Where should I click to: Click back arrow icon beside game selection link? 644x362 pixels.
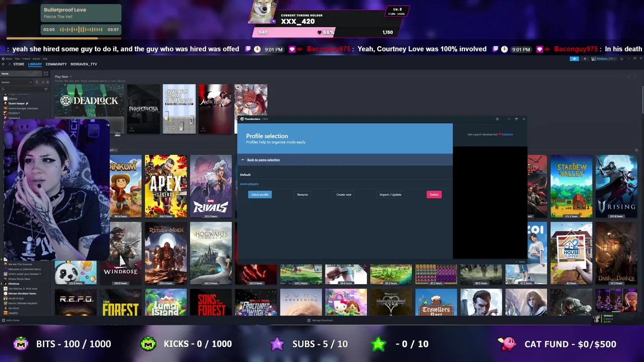tap(243, 160)
